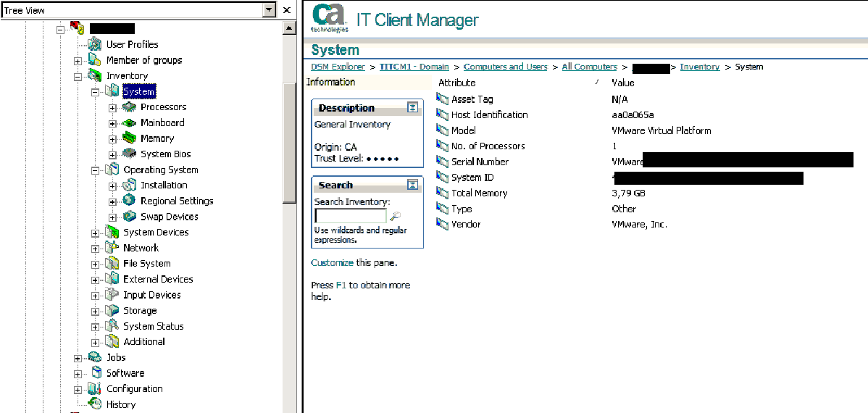Click the Jobs node icon
This screenshot has height=413, width=868.
95,357
